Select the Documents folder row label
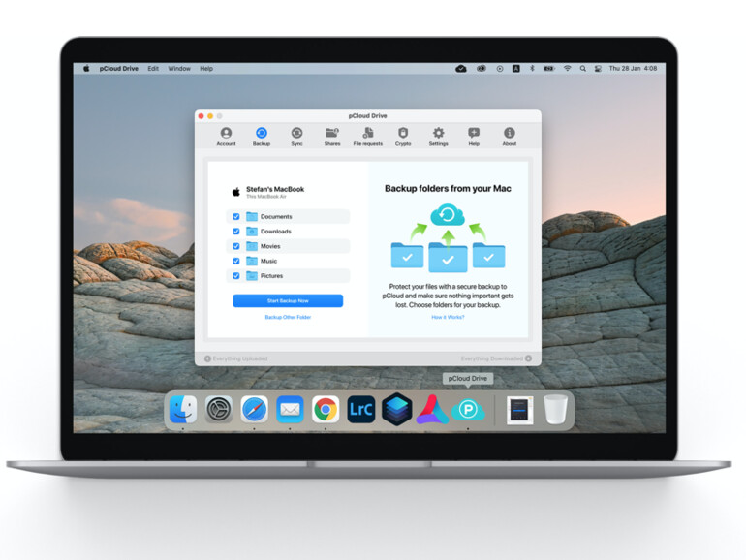The image size is (746, 560). (276, 216)
